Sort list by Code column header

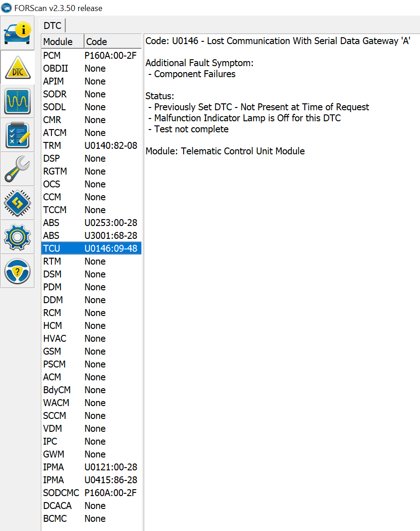[x=112, y=42]
